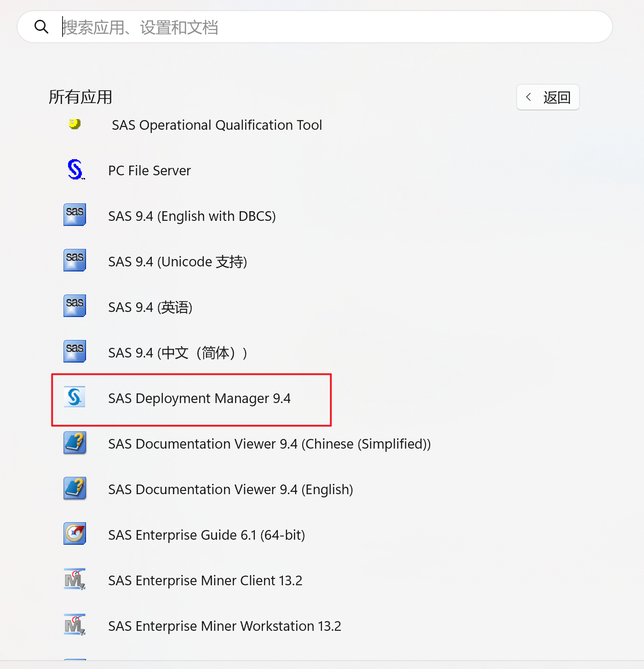This screenshot has width=644, height=669.
Task: Launch PC File Server from the list
Action: (x=149, y=171)
